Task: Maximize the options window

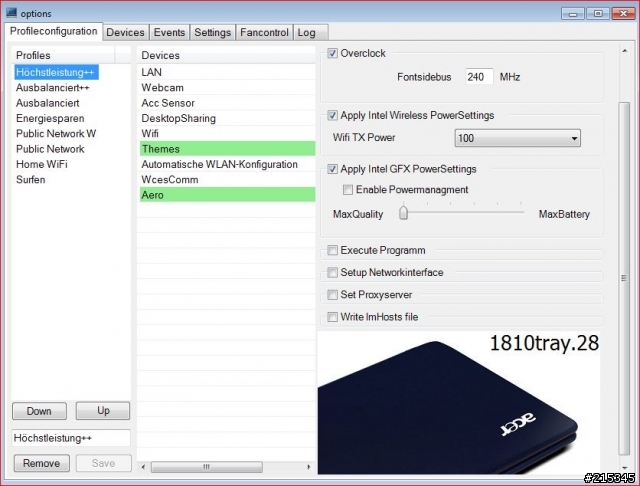Action: click(598, 14)
